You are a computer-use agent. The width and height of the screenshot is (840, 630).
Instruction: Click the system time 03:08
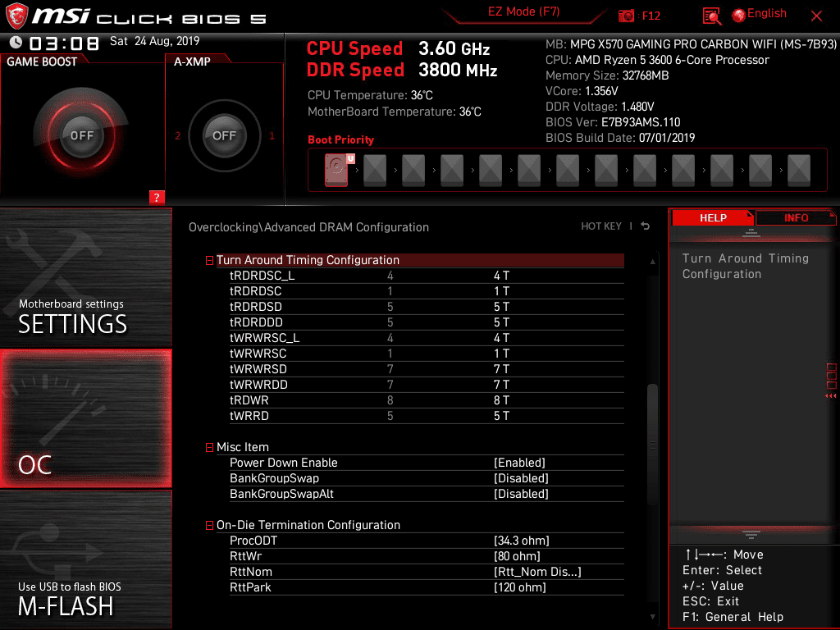64,43
